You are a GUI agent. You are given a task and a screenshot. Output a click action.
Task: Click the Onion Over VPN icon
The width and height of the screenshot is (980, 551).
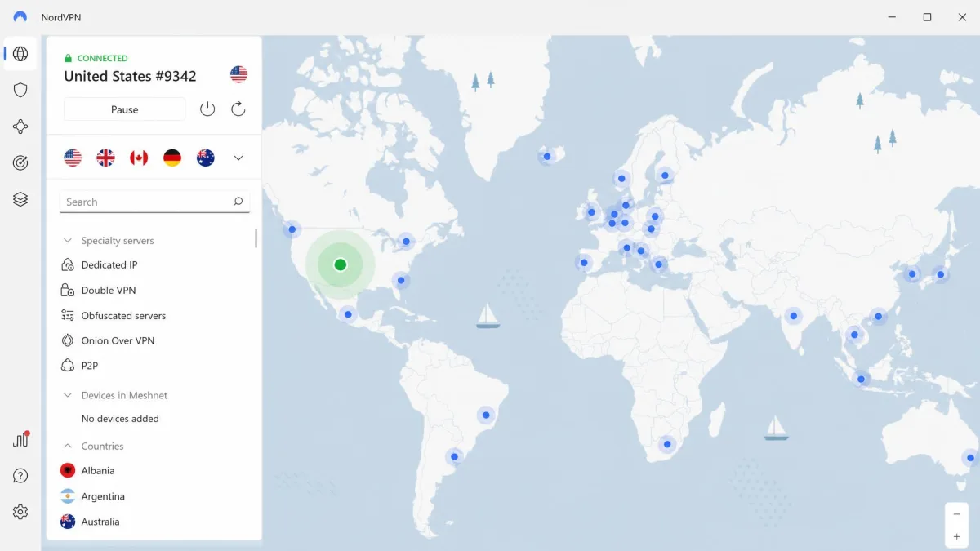coord(68,340)
